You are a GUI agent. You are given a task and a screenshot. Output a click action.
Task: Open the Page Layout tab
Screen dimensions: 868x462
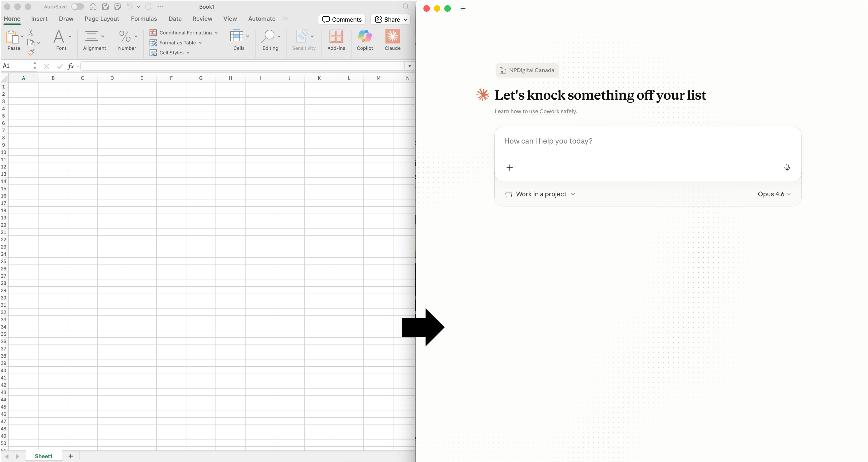pos(101,19)
